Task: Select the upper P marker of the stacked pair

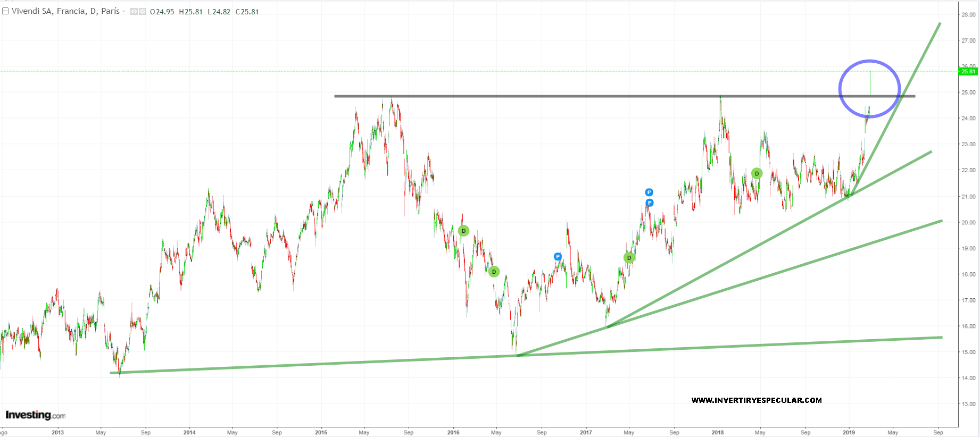Action: coord(649,192)
